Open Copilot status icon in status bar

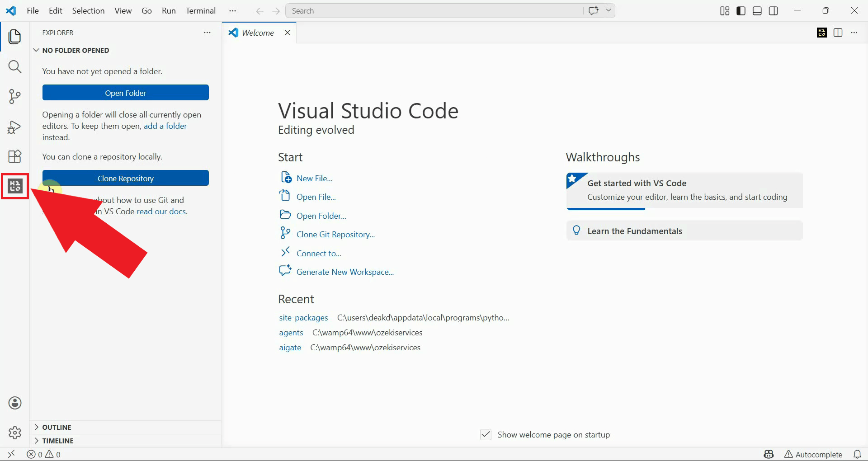coord(769,454)
